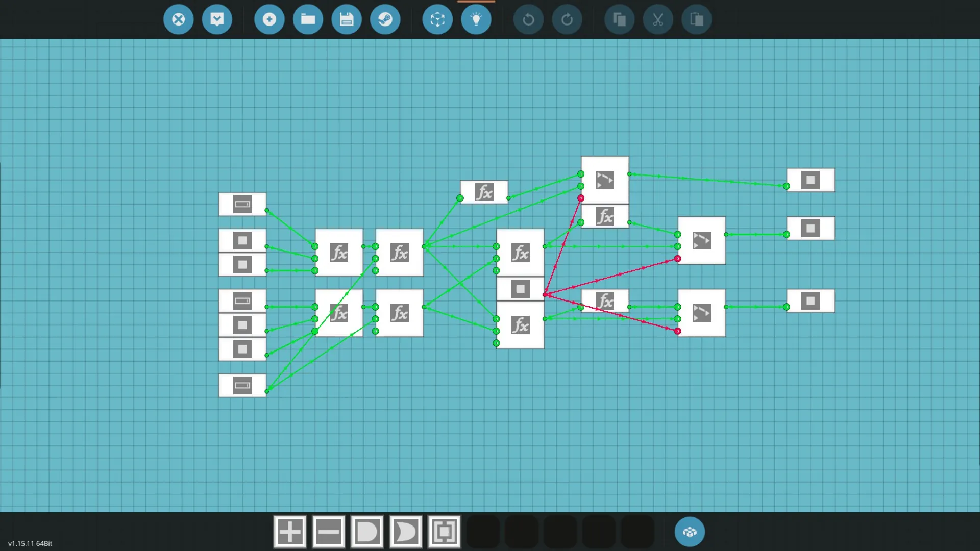Click the paste clipboard icon
Screen dimensions: 980x551
697,19
